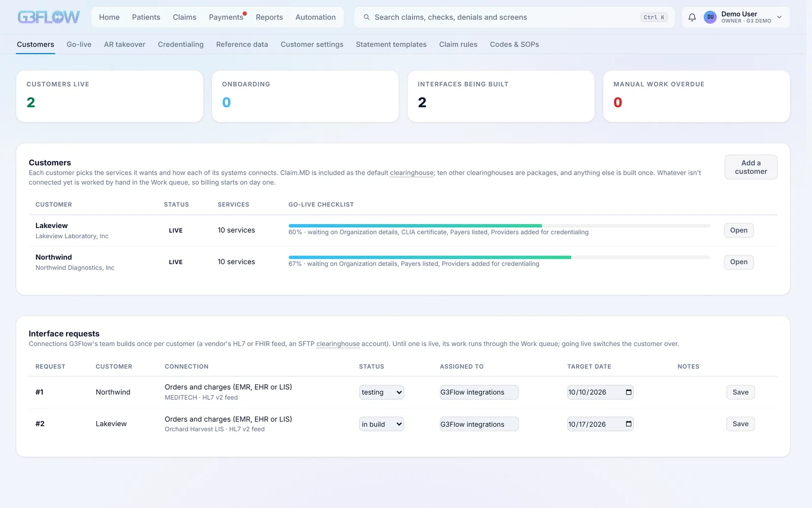Switch to the Claim rules tab

click(458, 45)
